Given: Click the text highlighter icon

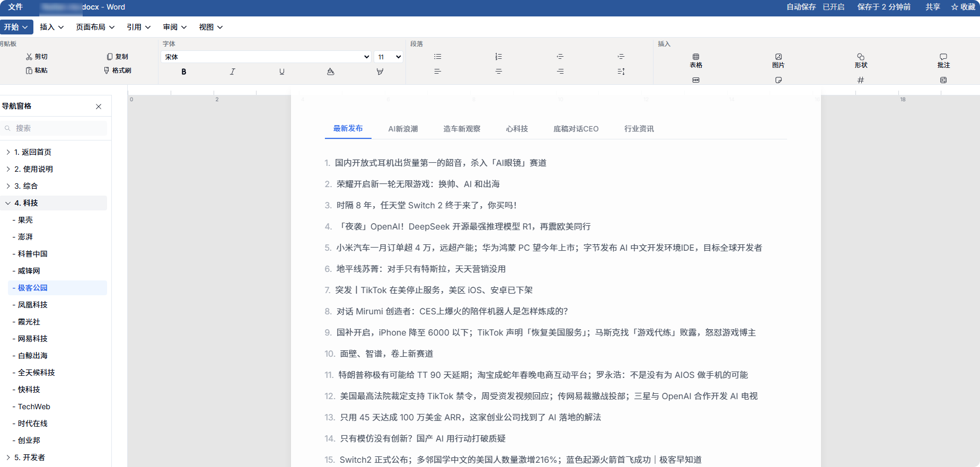Looking at the screenshot, I should [x=380, y=72].
